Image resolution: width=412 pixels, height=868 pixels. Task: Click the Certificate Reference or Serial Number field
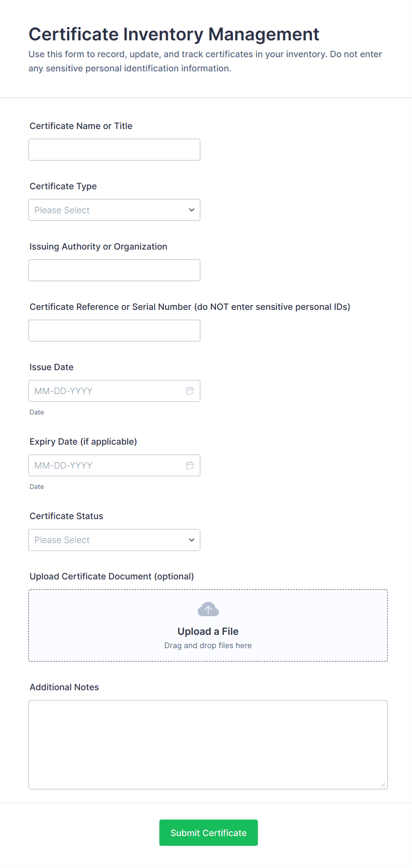114,330
